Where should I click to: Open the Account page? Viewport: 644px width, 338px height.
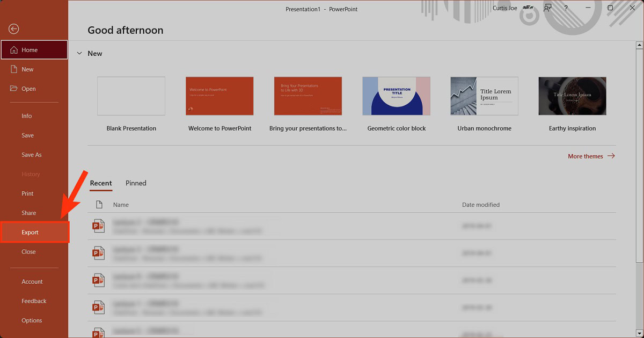tap(32, 282)
